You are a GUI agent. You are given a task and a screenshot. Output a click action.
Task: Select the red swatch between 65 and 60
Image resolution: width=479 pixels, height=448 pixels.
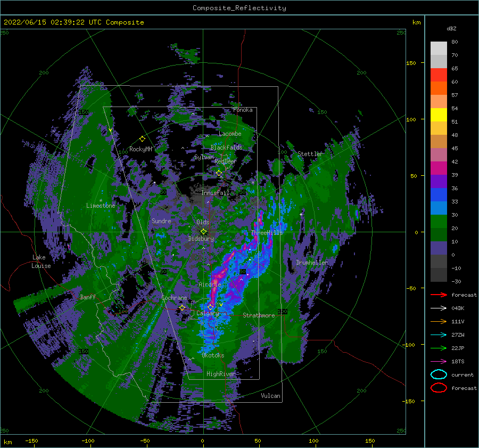pyautogui.click(x=439, y=75)
